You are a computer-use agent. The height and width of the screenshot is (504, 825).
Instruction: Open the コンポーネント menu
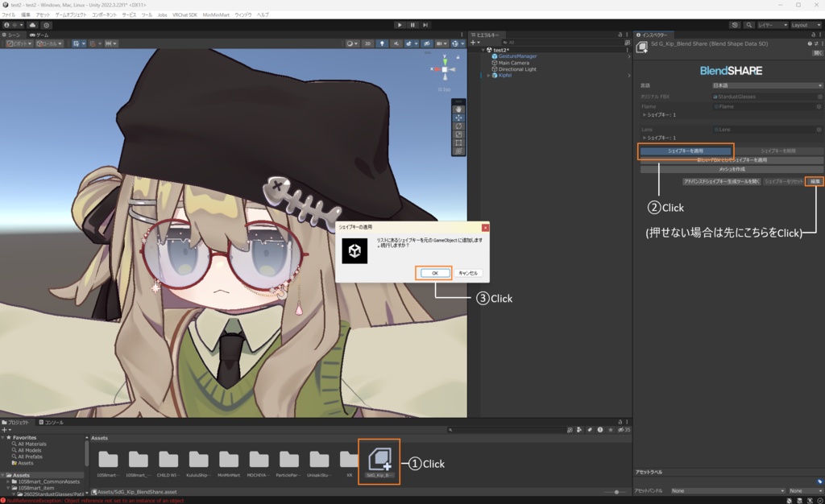pyautogui.click(x=104, y=14)
